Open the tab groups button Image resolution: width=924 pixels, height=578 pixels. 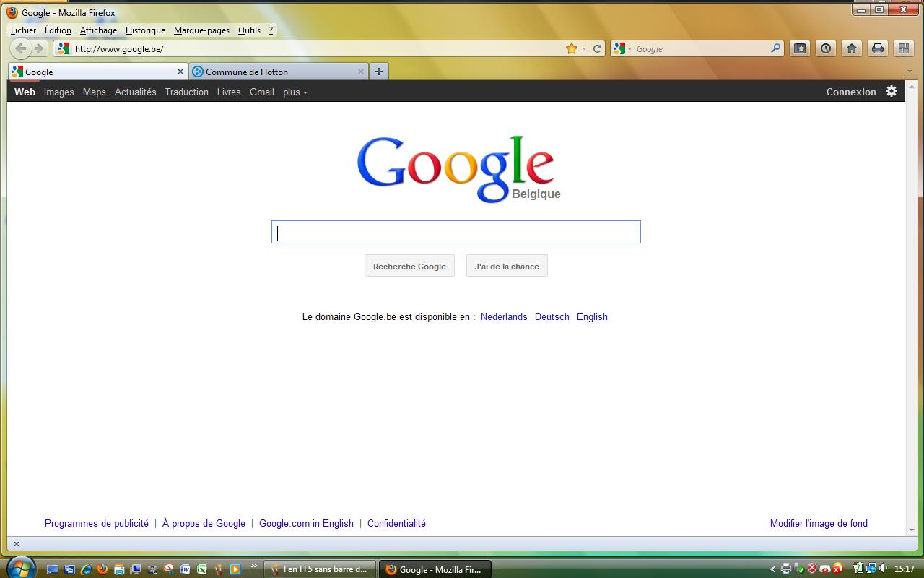point(903,48)
